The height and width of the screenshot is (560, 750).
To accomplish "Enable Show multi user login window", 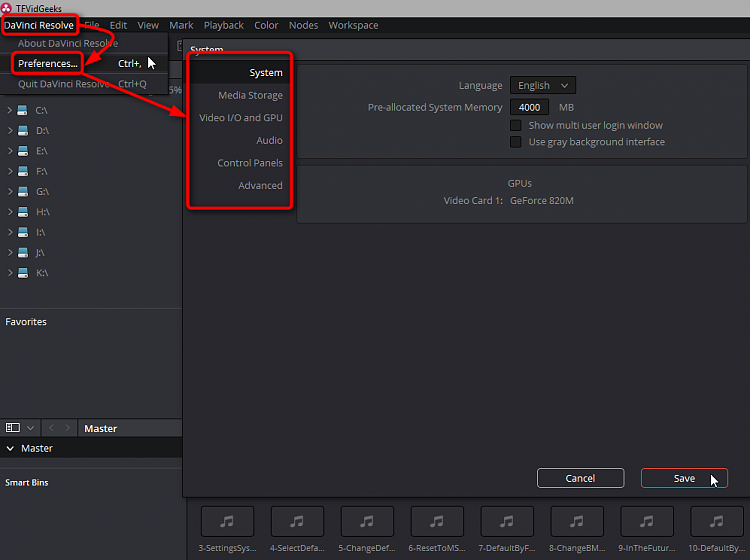I will (x=515, y=125).
